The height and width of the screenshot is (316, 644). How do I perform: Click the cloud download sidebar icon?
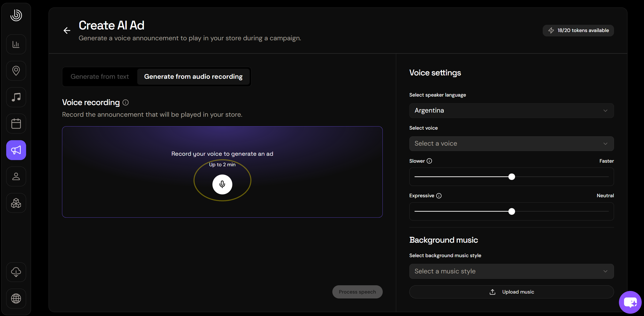click(16, 272)
